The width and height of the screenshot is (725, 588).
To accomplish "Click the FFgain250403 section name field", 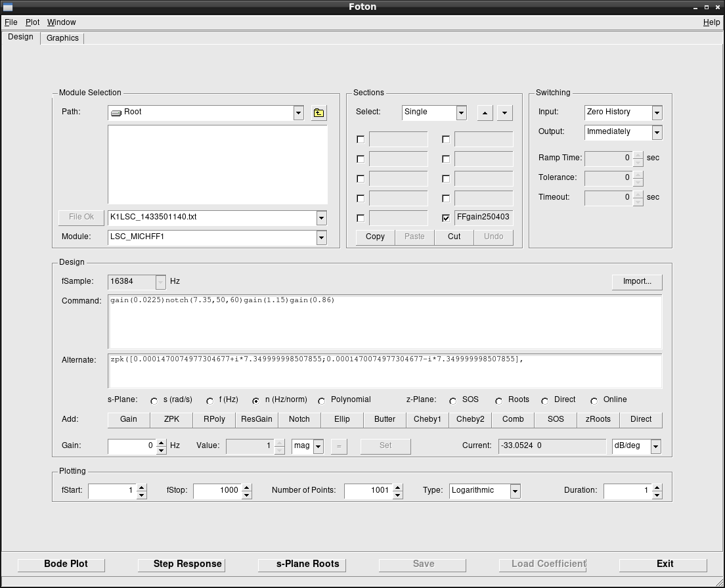I will click(483, 217).
